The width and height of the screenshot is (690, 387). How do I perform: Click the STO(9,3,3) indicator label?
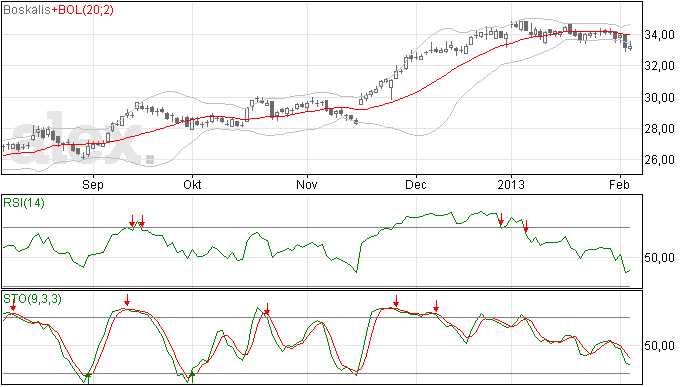coord(32,299)
